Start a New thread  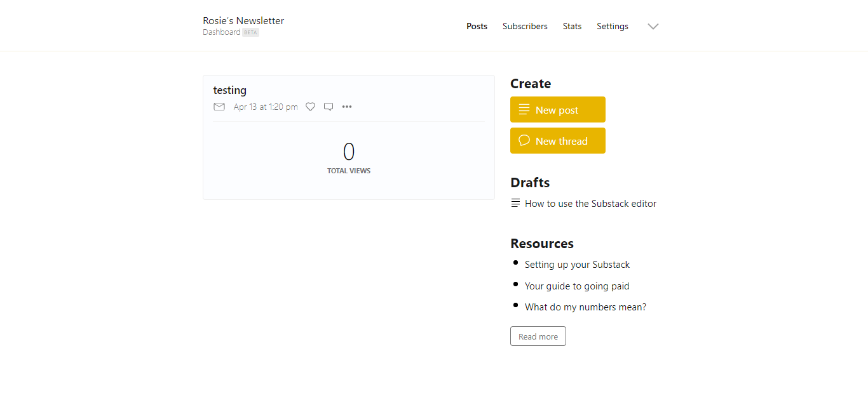click(x=558, y=140)
